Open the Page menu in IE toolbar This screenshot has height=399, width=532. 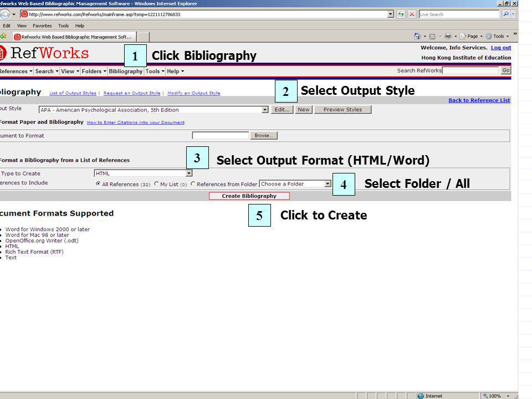point(471,36)
